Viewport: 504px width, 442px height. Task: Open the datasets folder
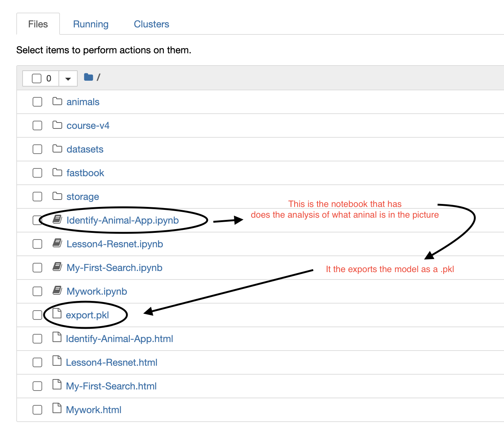tap(85, 149)
